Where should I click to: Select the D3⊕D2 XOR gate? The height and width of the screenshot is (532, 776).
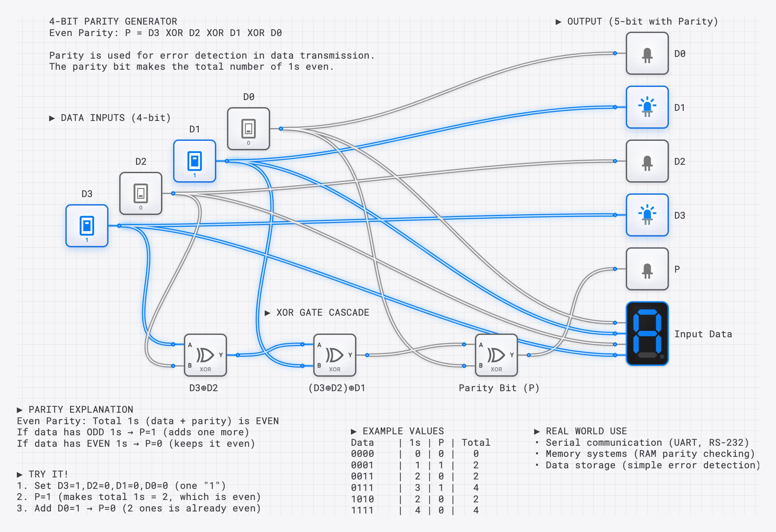[x=205, y=355]
